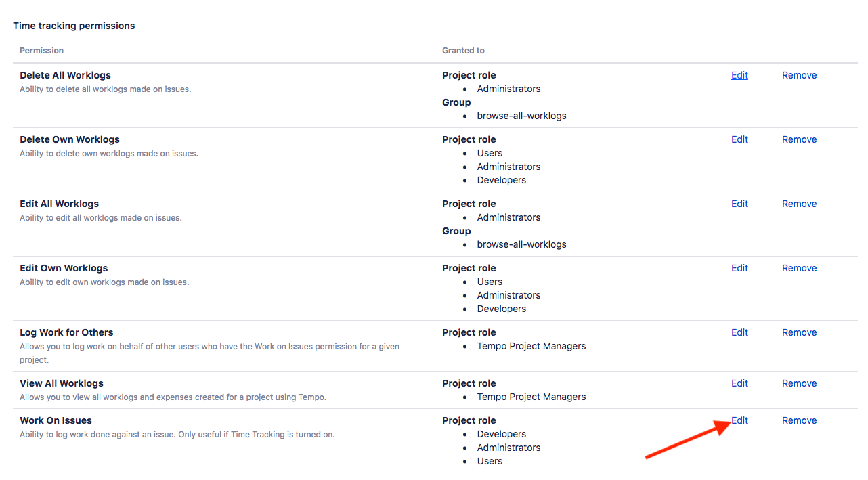Click the Granted to column header
The width and height of the screenshot is (868, 480).
tap(463, 51)
